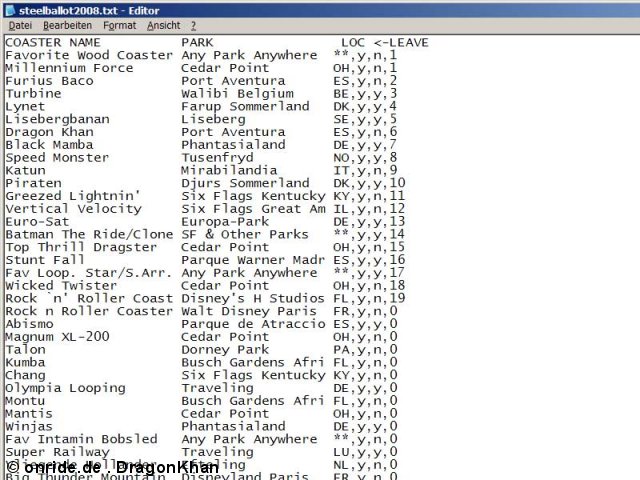Image resolution: width=640 pixels, height=480 pixels.
Task: Click on Fav Loop. Star/S.Arr. text
Action: [89, 273]
